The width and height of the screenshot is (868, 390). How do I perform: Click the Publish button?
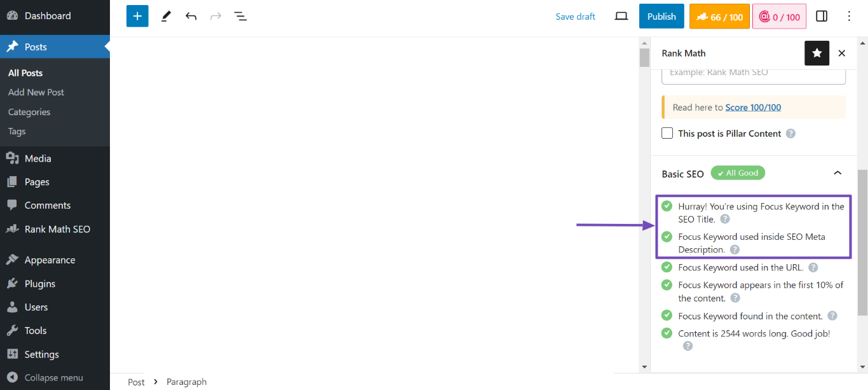point(661,17)
